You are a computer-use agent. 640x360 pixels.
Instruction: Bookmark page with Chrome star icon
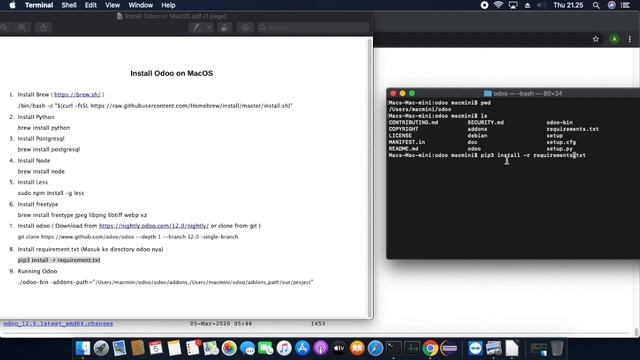coord(596,39)
